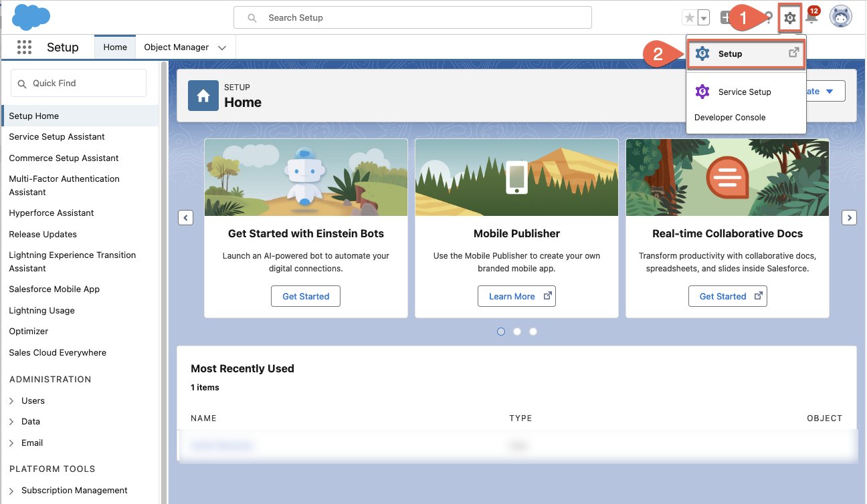Screen dimensions: 867x504
Task: Switch to the Object Manager tab
Action: point(178,47)
